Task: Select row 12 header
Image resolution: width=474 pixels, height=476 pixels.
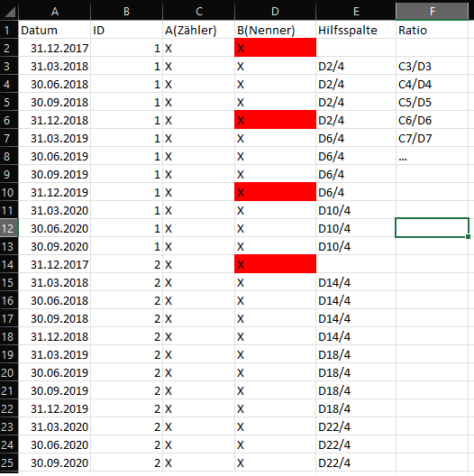Action: pyautogui.click(x=9, y=228)
